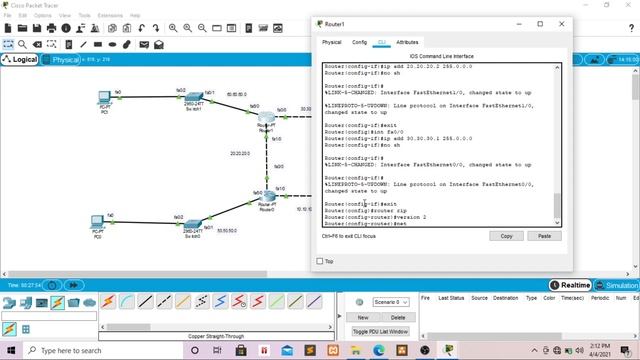Select the Inspect magnifier tool
This screenshot has height=360, width=640.
click(x=22, y=44)
